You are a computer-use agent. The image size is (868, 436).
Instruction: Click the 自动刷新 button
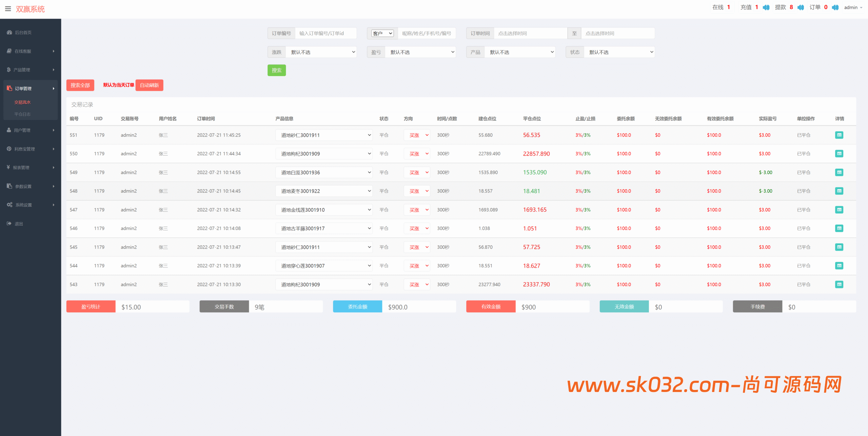click(149, 85)
